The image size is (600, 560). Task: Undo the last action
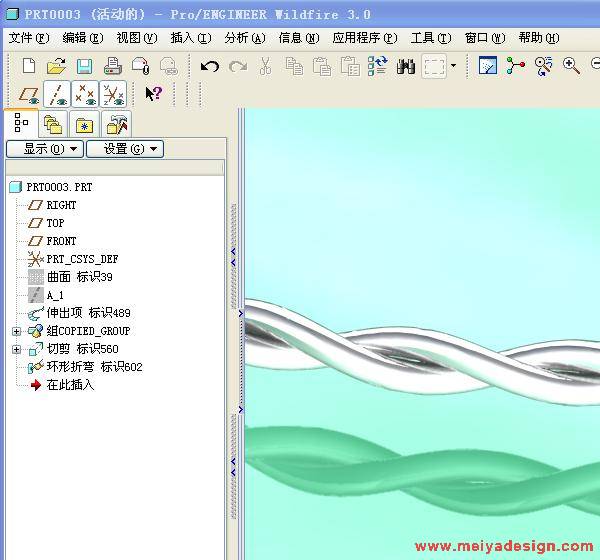[210, 66]
